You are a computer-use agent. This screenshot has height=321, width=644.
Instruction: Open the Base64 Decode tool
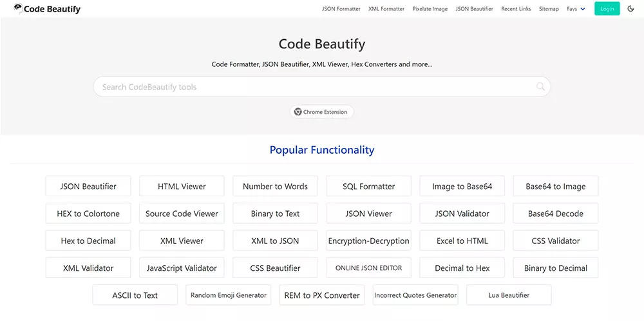pos(556,213)
